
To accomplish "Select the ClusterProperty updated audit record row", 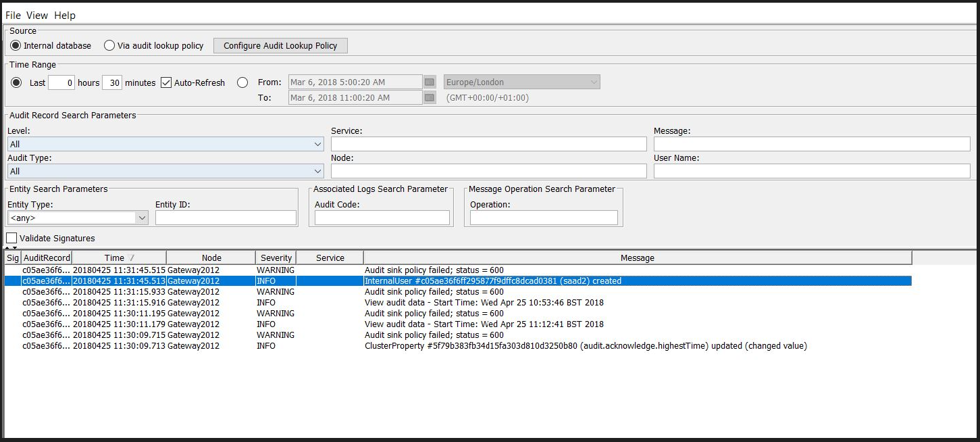I will [585, 346].
